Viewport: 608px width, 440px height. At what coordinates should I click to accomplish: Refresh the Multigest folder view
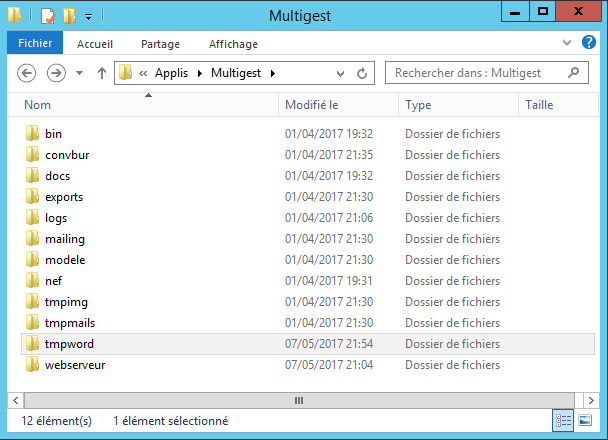pos(362,73)
